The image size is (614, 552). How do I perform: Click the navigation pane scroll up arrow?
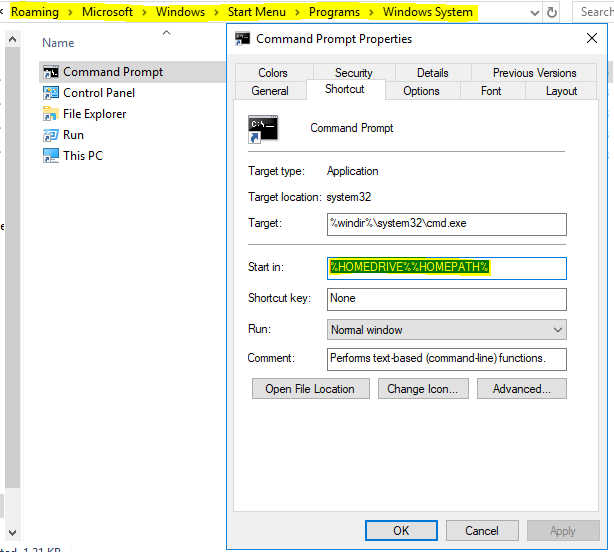pyautogui.click(x=13, y=39)
